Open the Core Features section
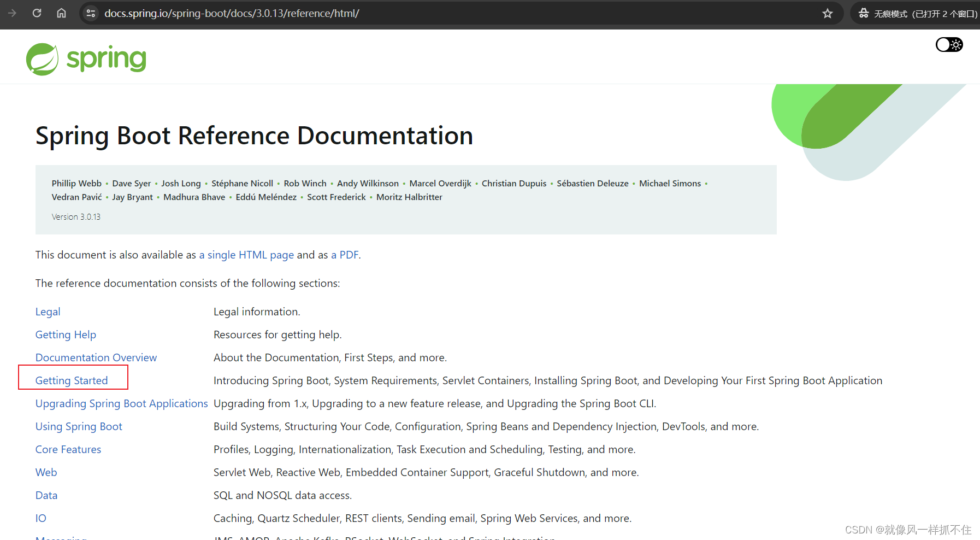This screenshot has height=540, width=980. (68, 449)
